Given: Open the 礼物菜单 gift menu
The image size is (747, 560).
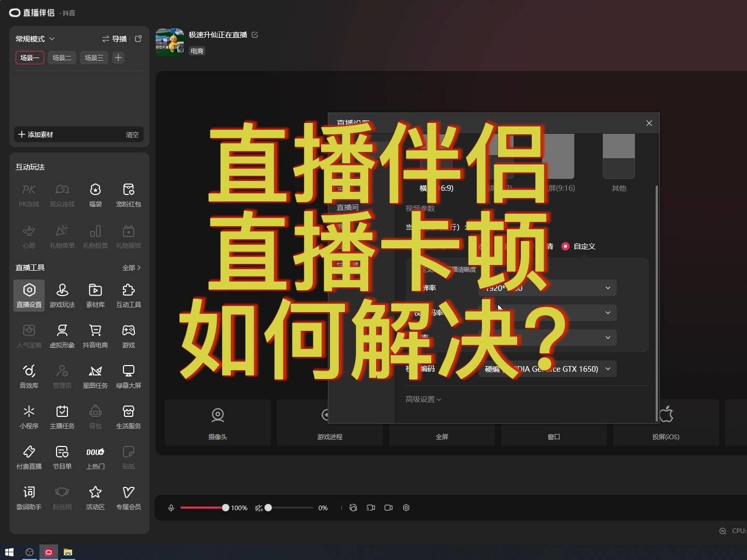Looking at the screenshot, I should 62,236.
